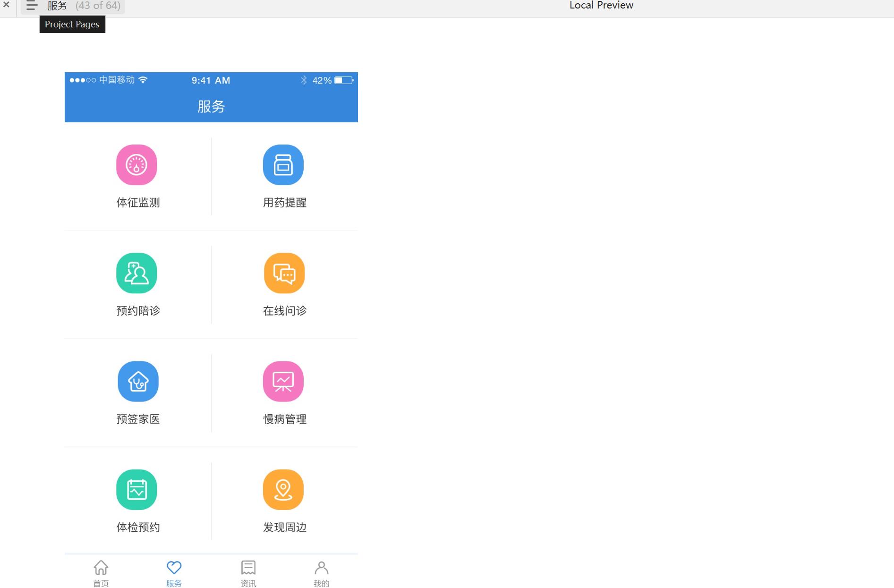The image size is (894, 588).
Task: Click the 预约陪诊 label
Action: tap(138, 311)
